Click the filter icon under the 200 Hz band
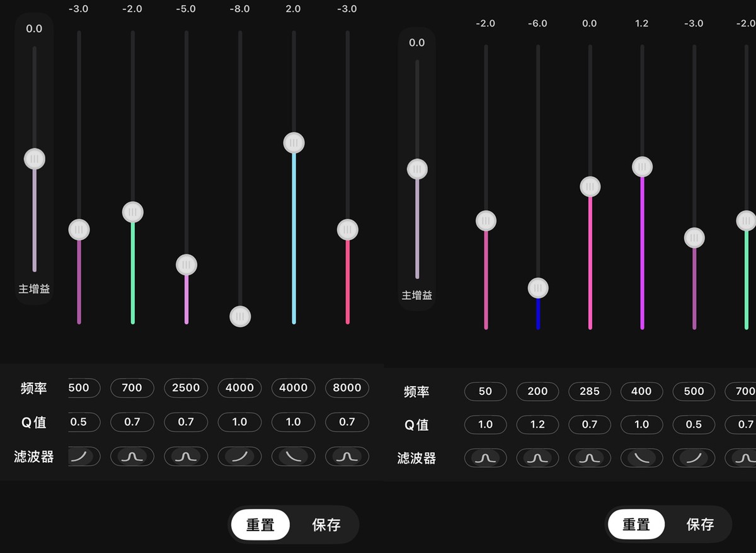Viewport: 756px width, 553px height. point(537,458)
